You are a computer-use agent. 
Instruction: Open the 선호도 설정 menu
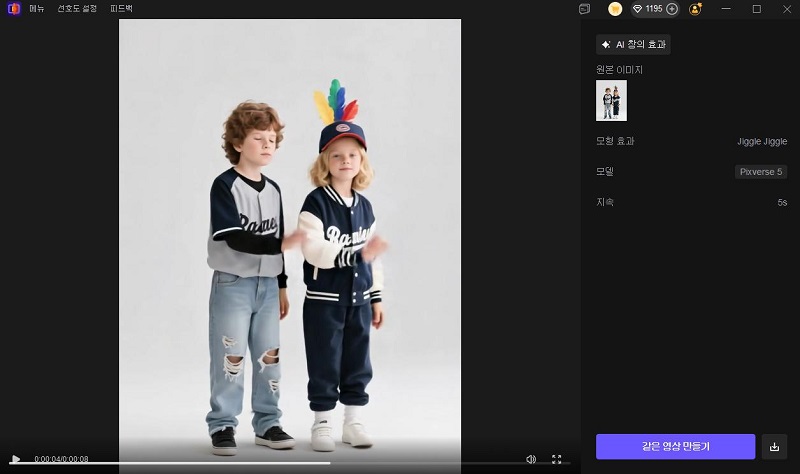tap(77, 9)
